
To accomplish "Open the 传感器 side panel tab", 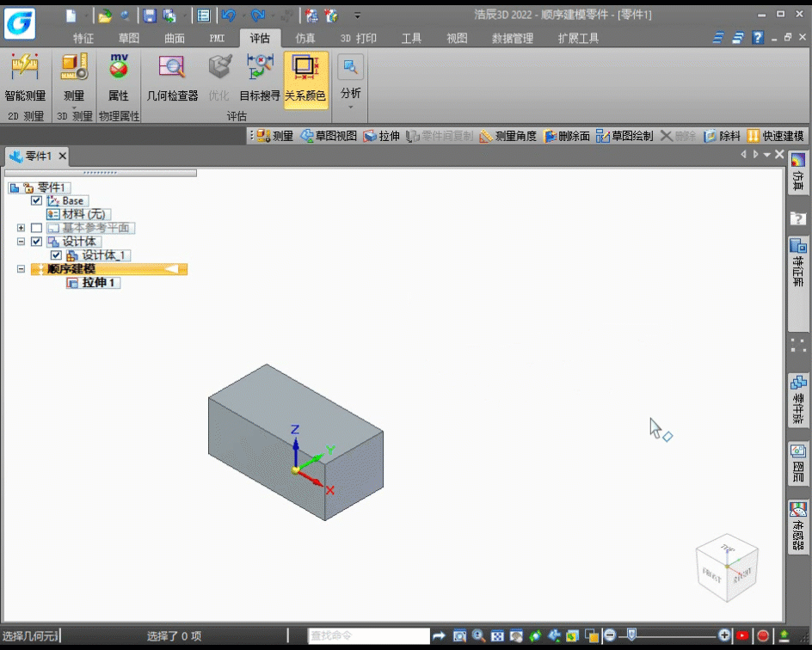I will coord(798,527).
